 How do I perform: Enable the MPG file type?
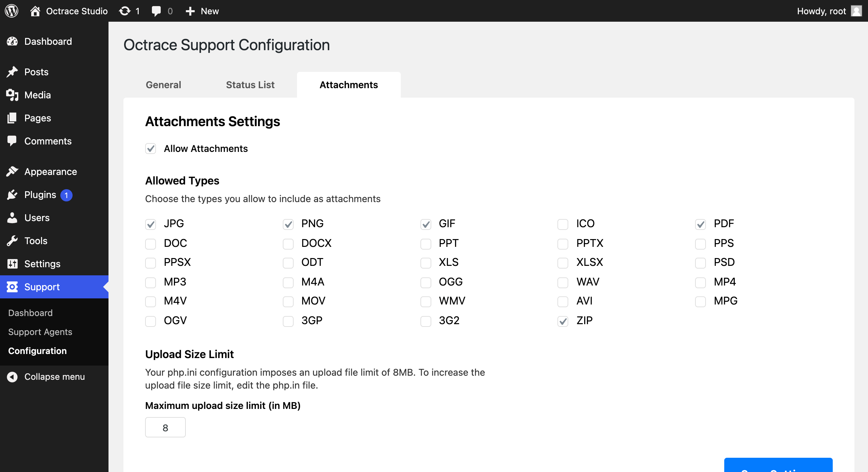701,301
